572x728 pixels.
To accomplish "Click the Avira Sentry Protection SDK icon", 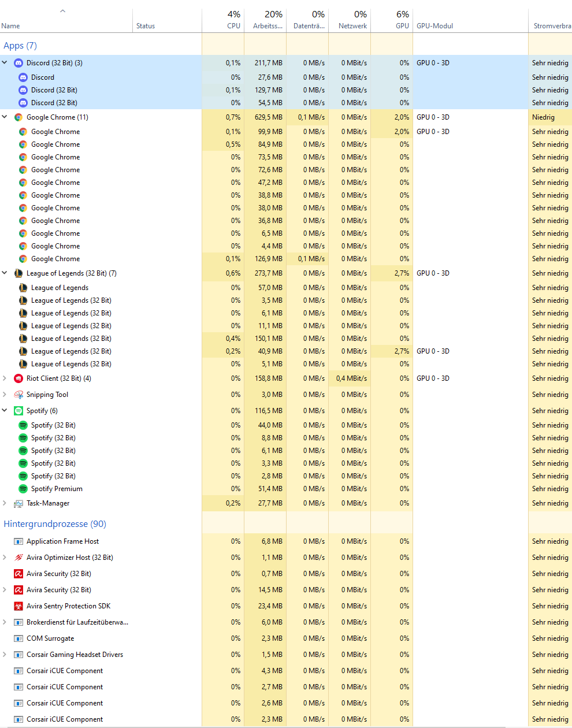I will tap(18, 606).
